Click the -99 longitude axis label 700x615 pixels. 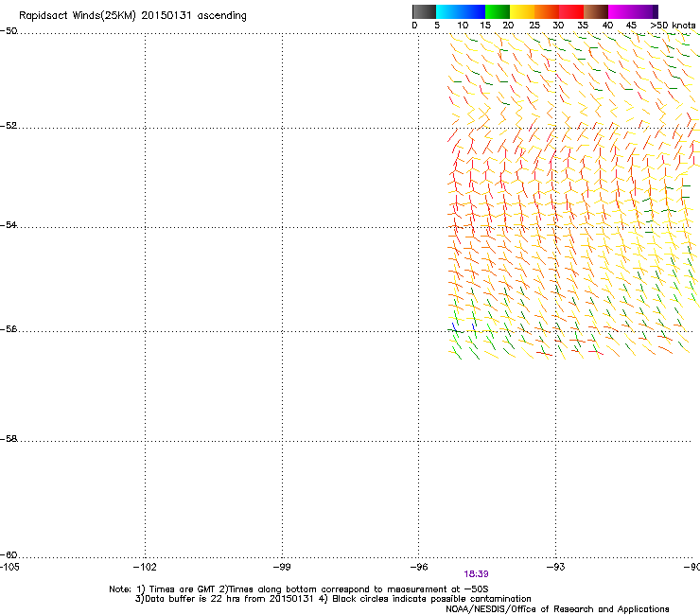pos(282,567)
